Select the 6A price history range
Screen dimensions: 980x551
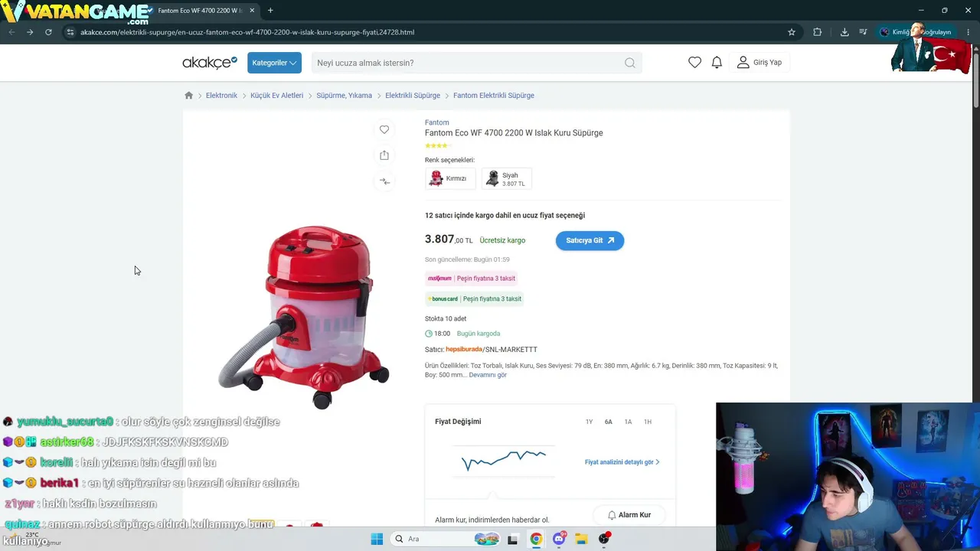pos(609,422)
